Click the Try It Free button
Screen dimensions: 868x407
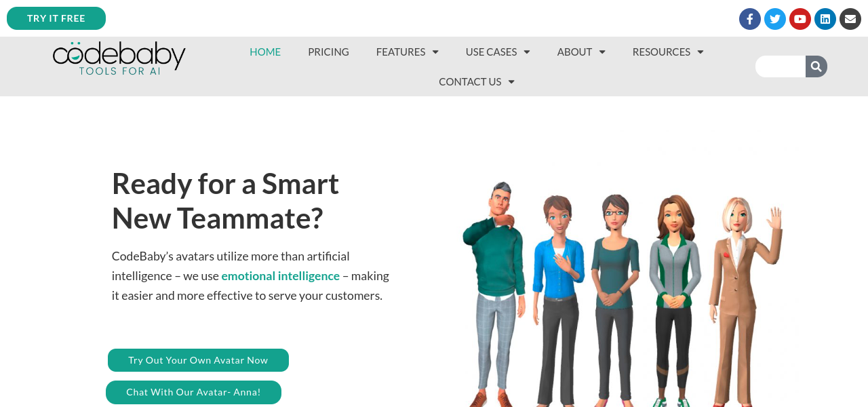click(56, 18)
